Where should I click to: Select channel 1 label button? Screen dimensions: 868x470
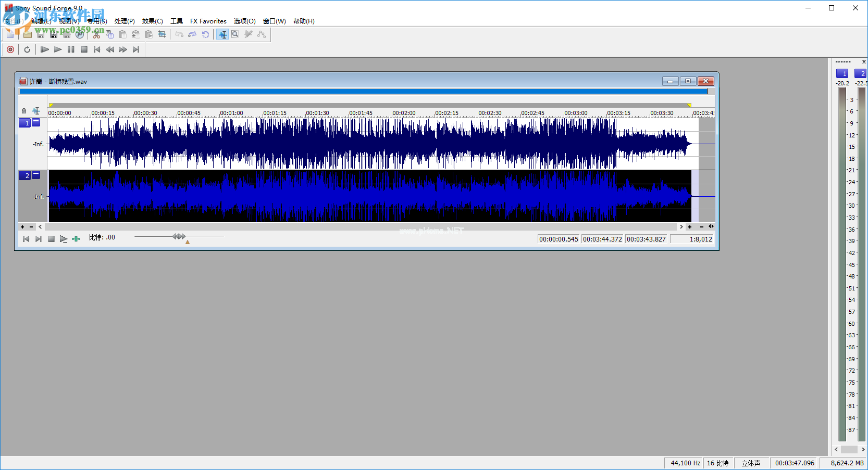click(x=25, y=123)
